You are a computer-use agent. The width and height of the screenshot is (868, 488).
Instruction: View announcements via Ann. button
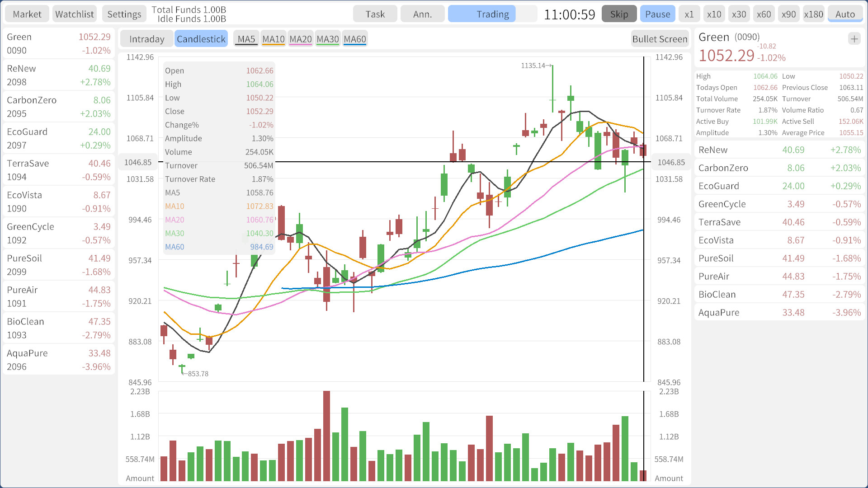(x=422, y=14)
